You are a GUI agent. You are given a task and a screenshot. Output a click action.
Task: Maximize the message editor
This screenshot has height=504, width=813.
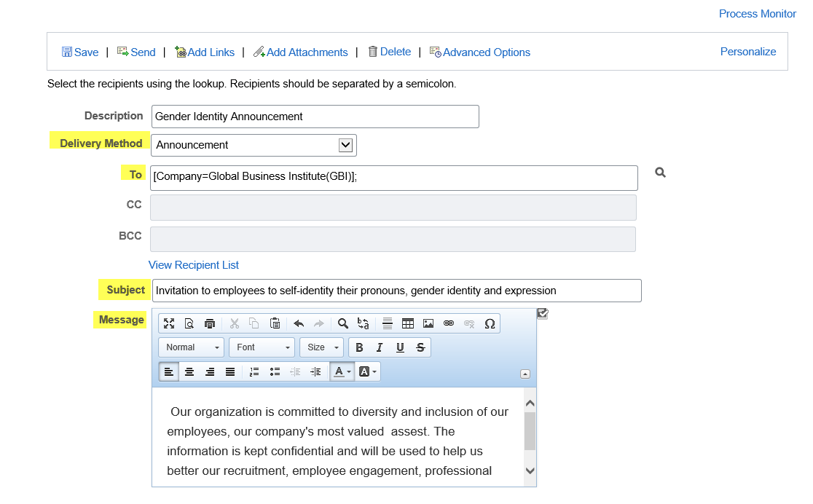pyautogui.click(x=169, y=324)
